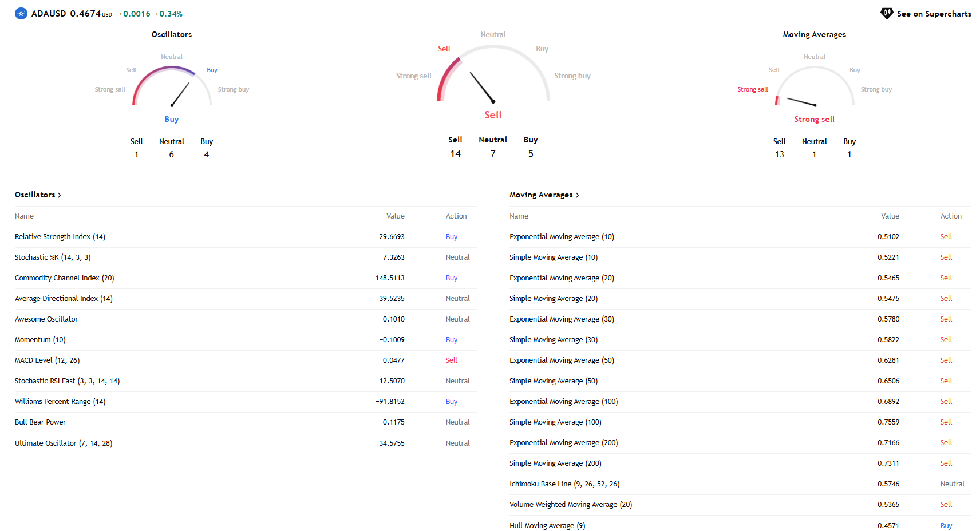Click the Oscillators gauge title
This screenshot has height=531, width=980.
point(172,35)
